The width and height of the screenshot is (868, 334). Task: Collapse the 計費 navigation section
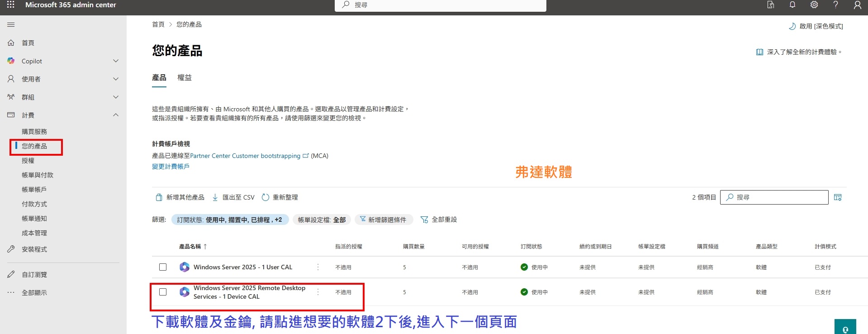click(116, 115)
